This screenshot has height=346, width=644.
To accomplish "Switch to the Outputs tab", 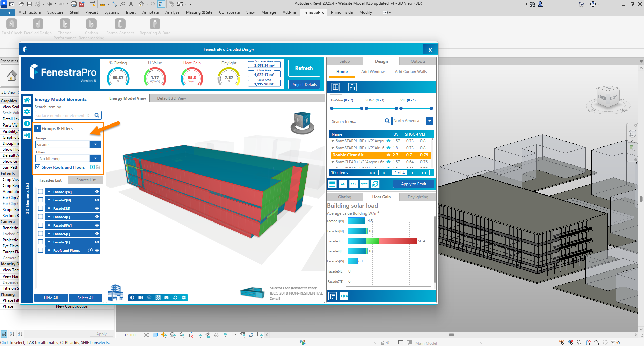I will [x=418, y=61].
